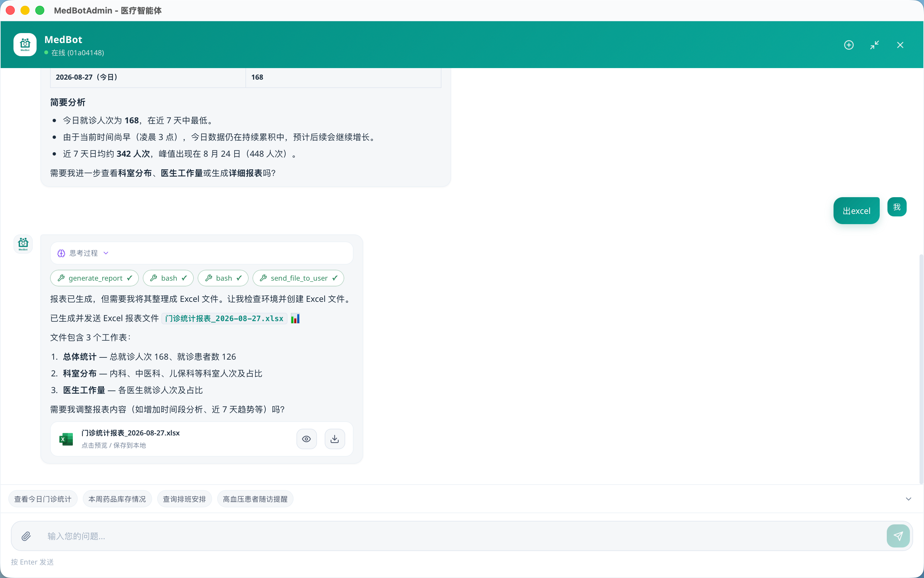Click the MedBot avatar beside the reply

(23, 244)
